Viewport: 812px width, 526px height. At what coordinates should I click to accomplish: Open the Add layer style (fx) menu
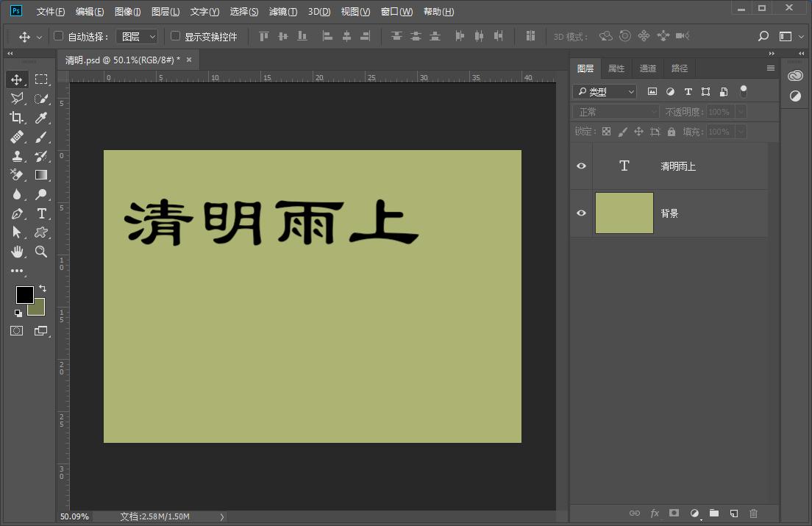point(655,513)
